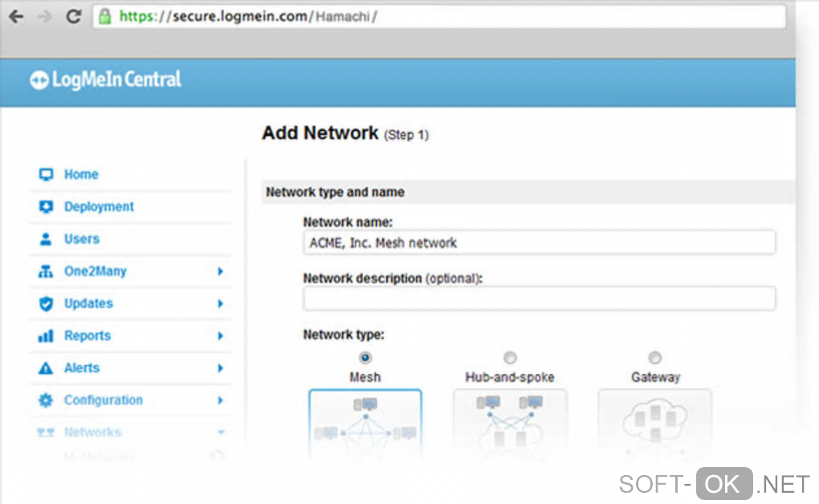Click the browser address bar URL
This screenshot has height=504, width=819.
pos(438,17)
